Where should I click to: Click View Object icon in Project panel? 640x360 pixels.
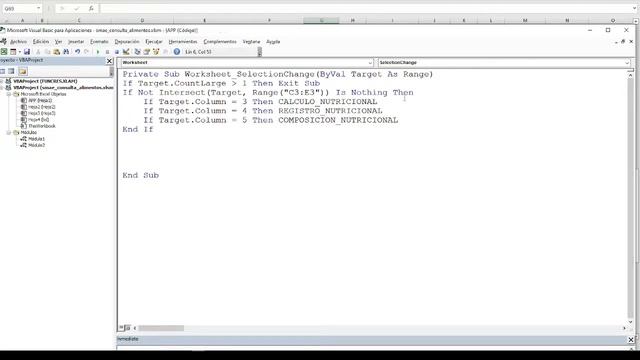11,71
